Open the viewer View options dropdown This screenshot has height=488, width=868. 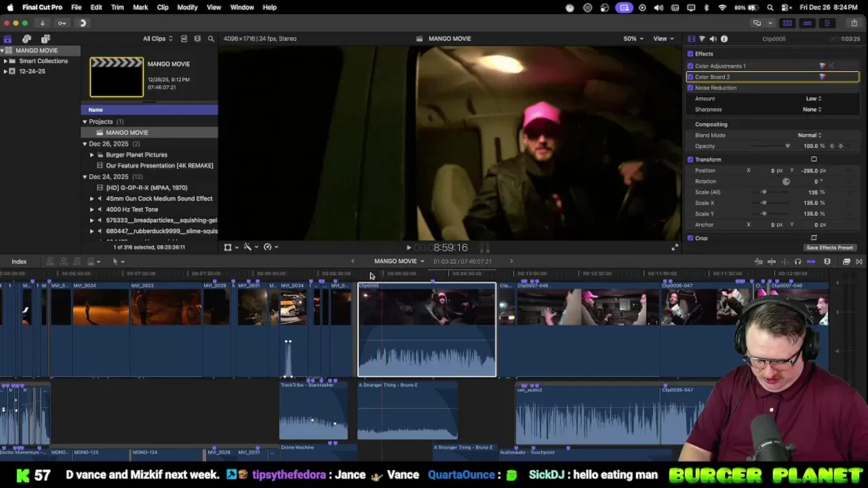coord(663,39)
